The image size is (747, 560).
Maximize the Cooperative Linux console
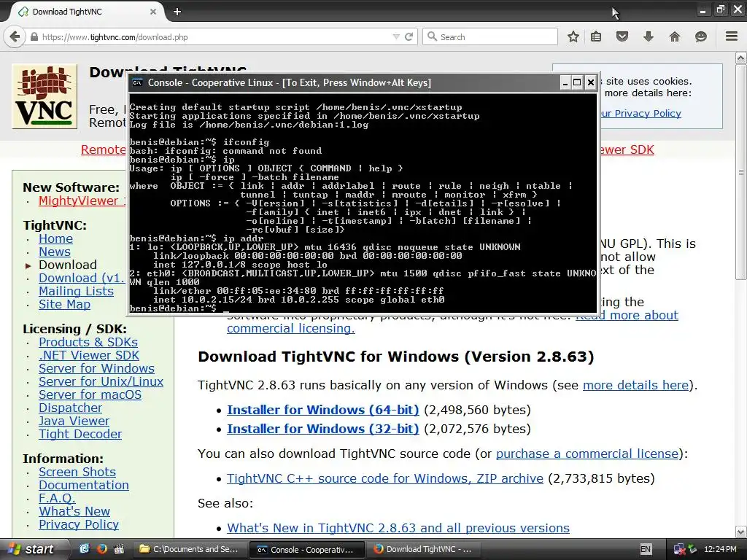click(577, 82)
